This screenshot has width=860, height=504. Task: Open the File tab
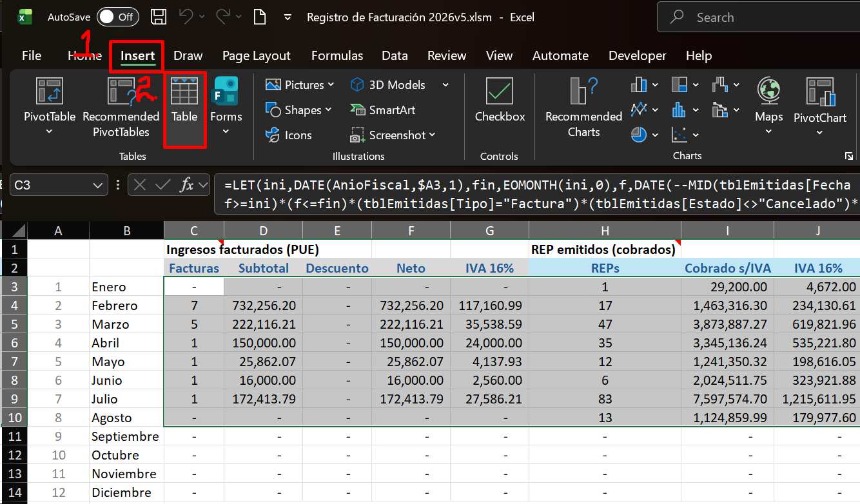32,55
